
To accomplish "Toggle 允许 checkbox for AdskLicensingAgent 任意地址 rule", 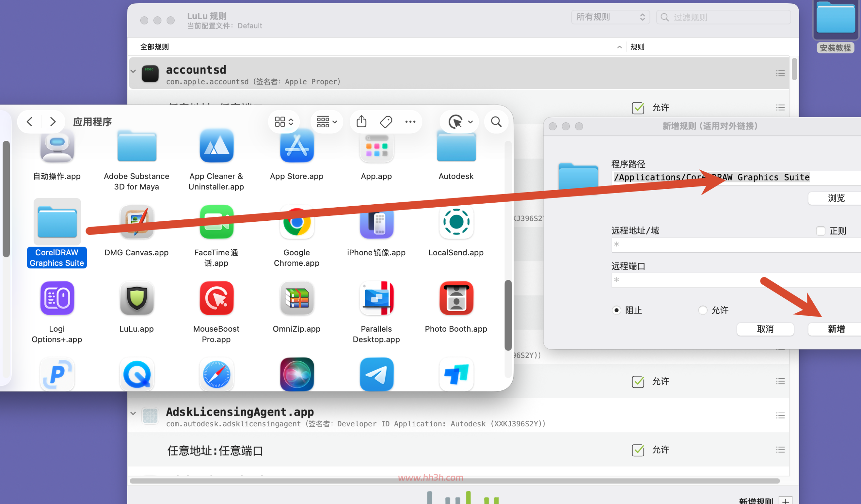I will (638, 450).
